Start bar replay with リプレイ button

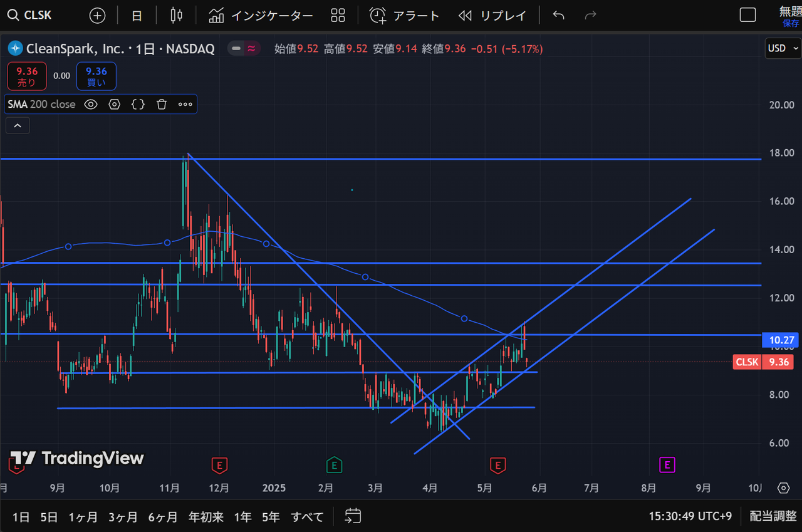(492, 16)
